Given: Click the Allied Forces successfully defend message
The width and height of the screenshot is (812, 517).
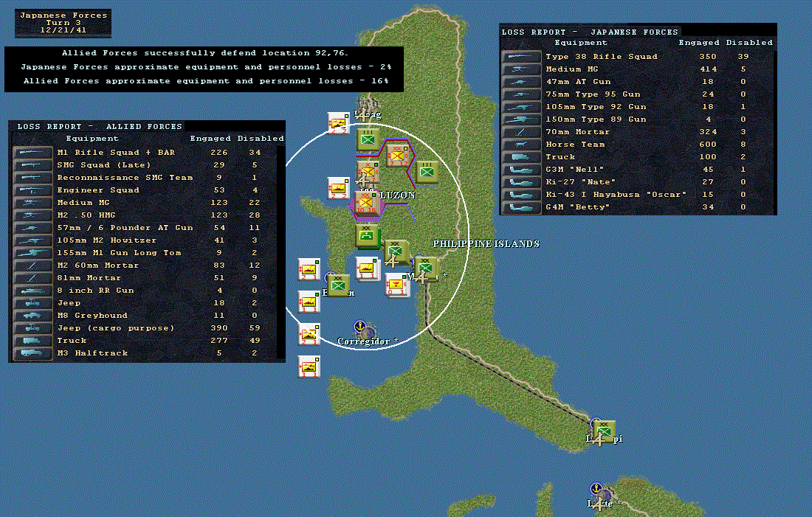Looking at the screenshot, I should point(204,53).
